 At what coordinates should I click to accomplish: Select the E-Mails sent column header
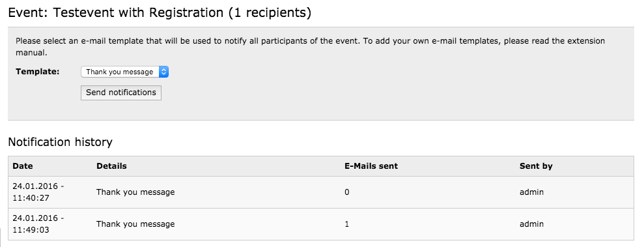click(x=371, y=166)
